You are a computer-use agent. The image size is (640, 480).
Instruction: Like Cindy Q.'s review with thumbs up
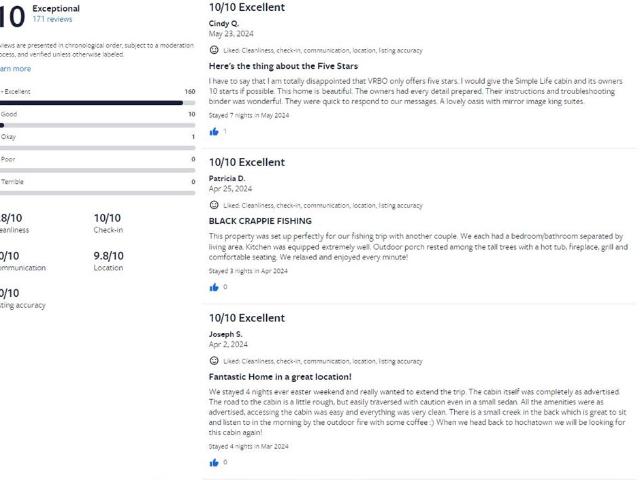[x=213, y=131]
